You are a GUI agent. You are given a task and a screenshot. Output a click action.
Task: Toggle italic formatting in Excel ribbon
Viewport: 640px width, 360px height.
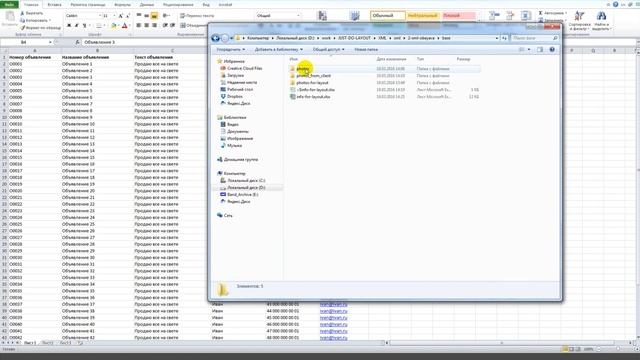click(76, 25)
